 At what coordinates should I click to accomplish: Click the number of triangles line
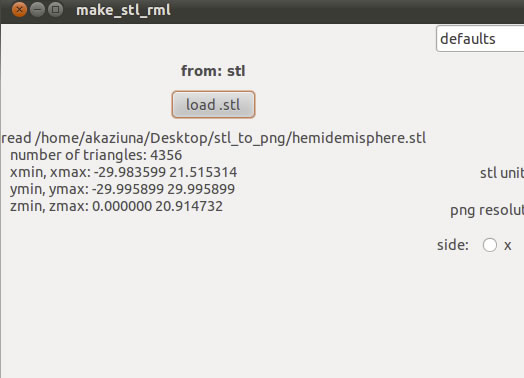(x=96, y=155)
